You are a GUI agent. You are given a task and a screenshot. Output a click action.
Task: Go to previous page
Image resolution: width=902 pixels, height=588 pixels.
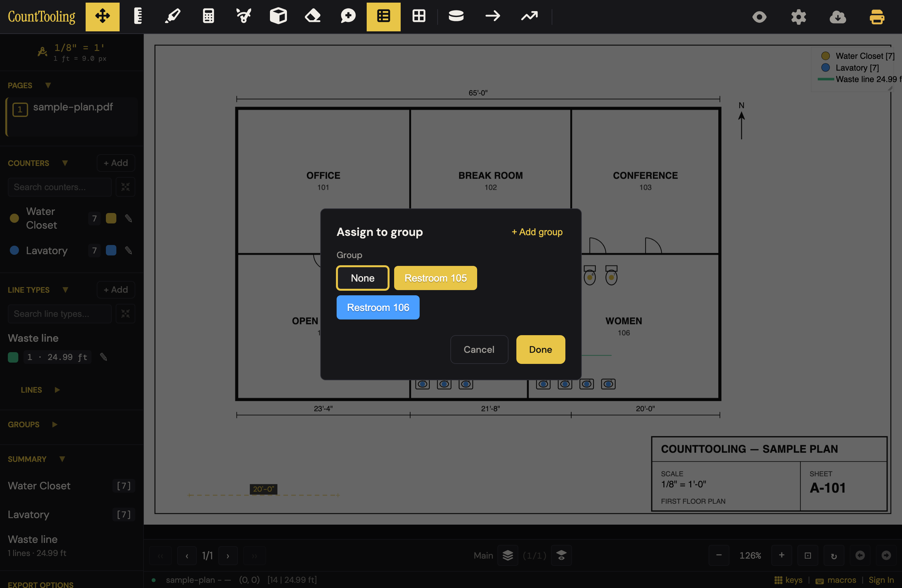[x=187, y=555]
